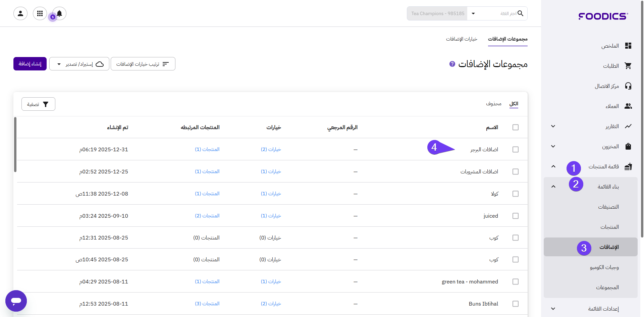The image size is (644, 317).
Task: Open call center headset icon
Action: (628, 86)
